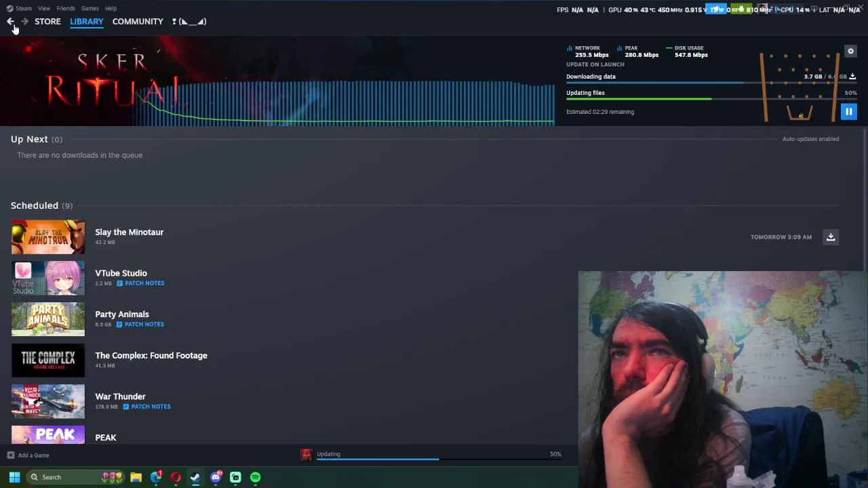Click the Slay the Minotaur thumbnail
This screenshot has height=488, width=868.
[x=48, y=237]
